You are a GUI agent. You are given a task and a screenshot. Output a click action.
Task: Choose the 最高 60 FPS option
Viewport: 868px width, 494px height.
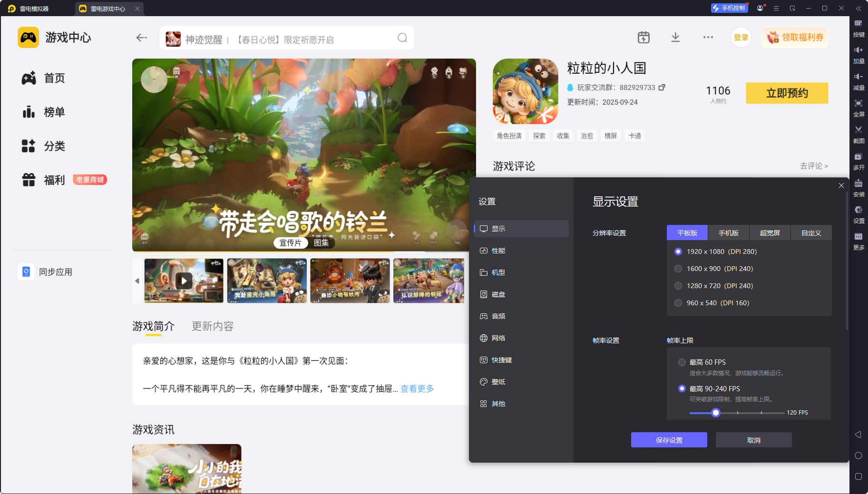pos(702,362)
